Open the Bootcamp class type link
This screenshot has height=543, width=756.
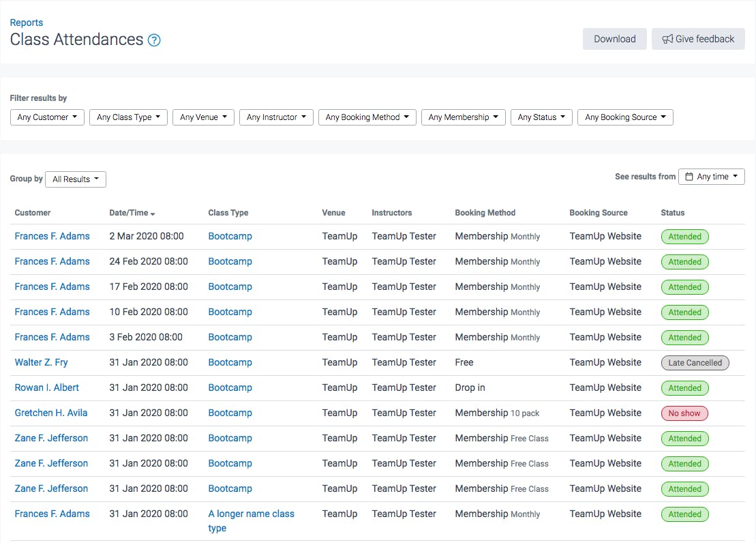[230, 236]
